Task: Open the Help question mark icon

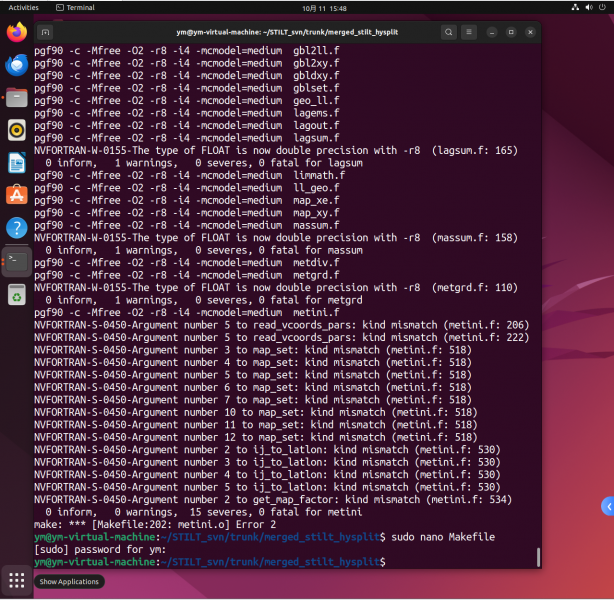Action: point(16,227)
